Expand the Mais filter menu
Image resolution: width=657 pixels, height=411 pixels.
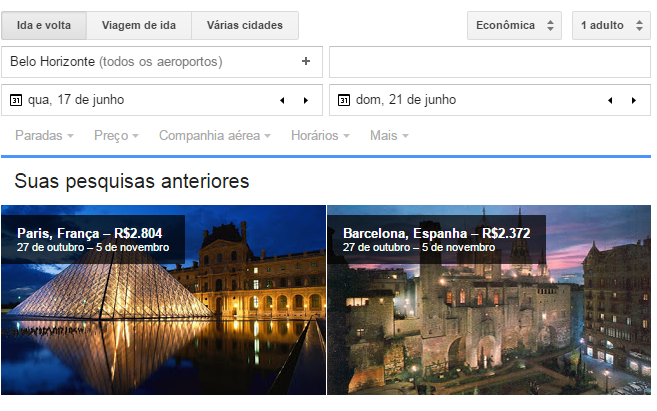point(389,136)
